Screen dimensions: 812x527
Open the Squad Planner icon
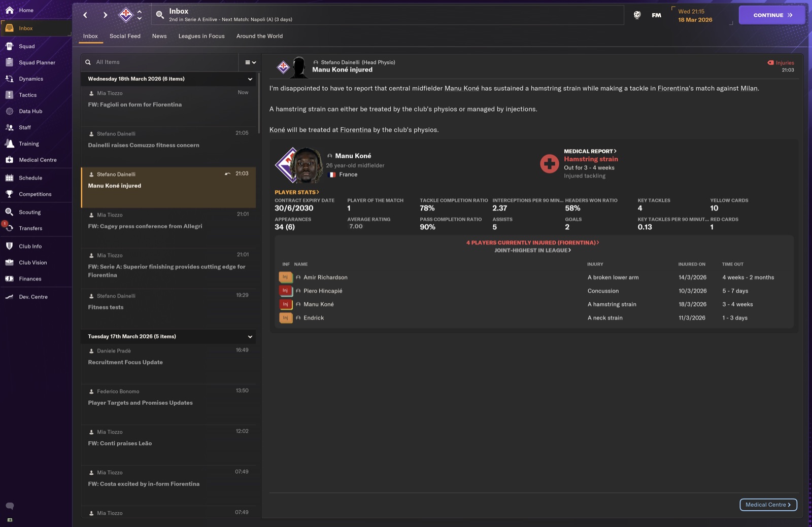click(x=10, y=62)
